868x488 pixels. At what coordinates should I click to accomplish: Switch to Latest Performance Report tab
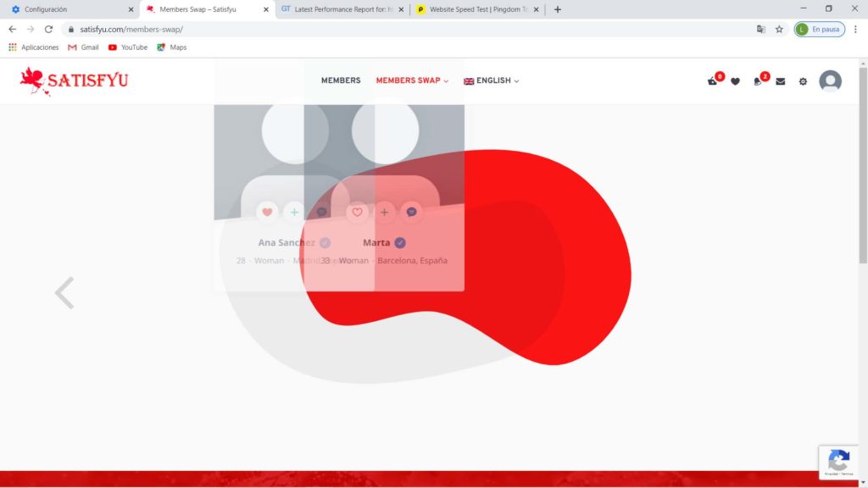[x=342, y=9]
